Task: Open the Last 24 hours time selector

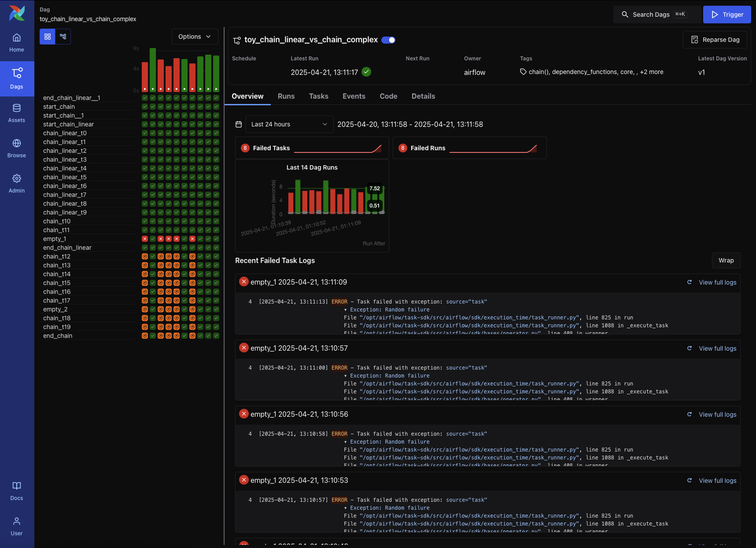Action: [x=289, y=124]
